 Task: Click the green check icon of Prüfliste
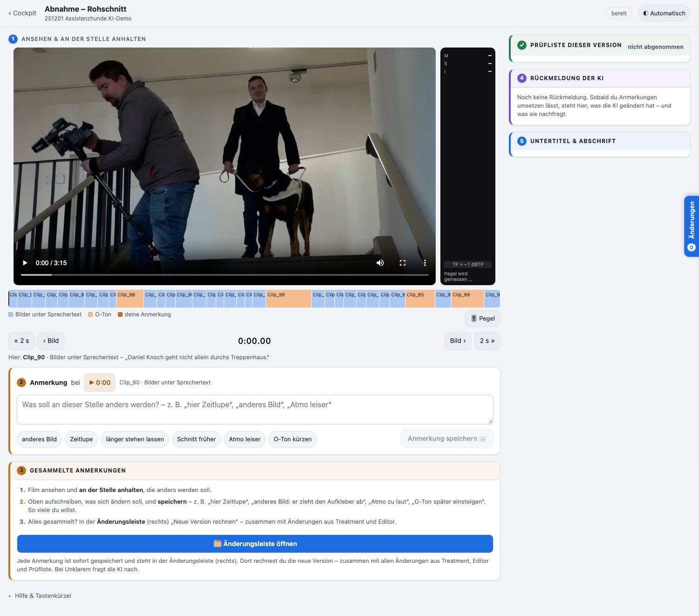coord(522,45)
